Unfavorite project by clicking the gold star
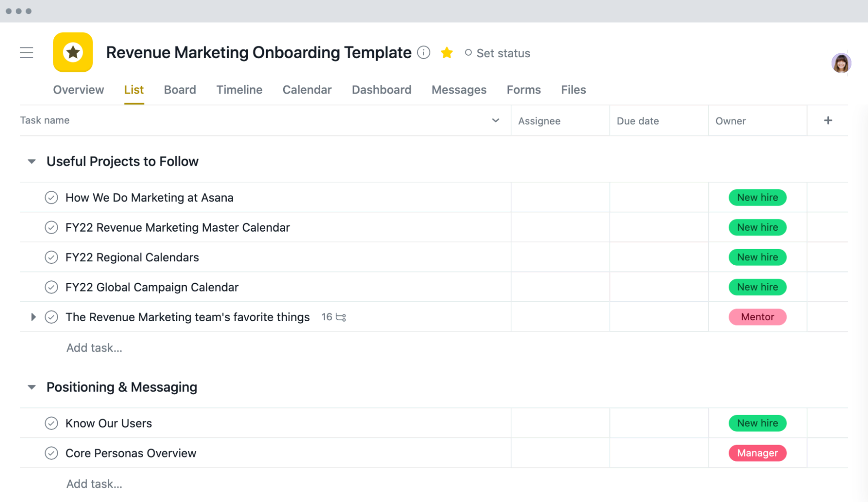This screenshot has width=868, height=502. [x=447, y=52]
